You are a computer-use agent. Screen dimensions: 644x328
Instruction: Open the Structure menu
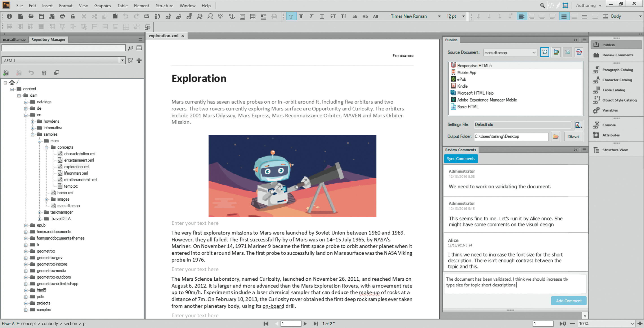[x=164, y=6]
